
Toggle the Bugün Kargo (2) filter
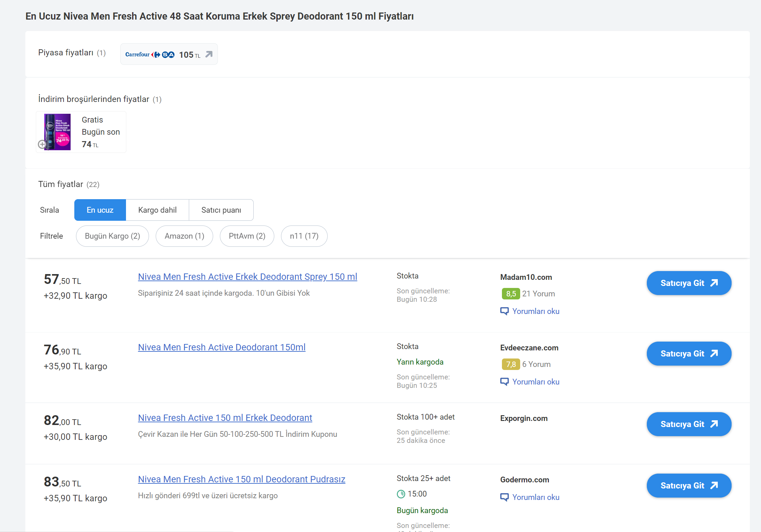pos(112,236)
